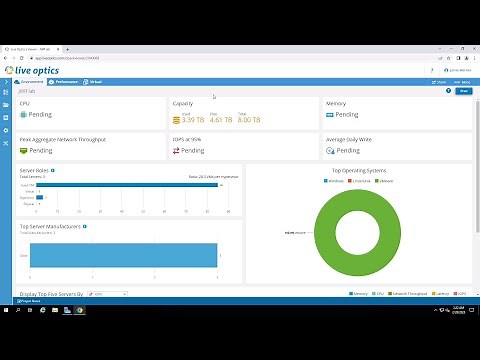Click the CPU Pending chip icon
The height and width of the screenshot is (360, 480).
(x=23, y=115)
